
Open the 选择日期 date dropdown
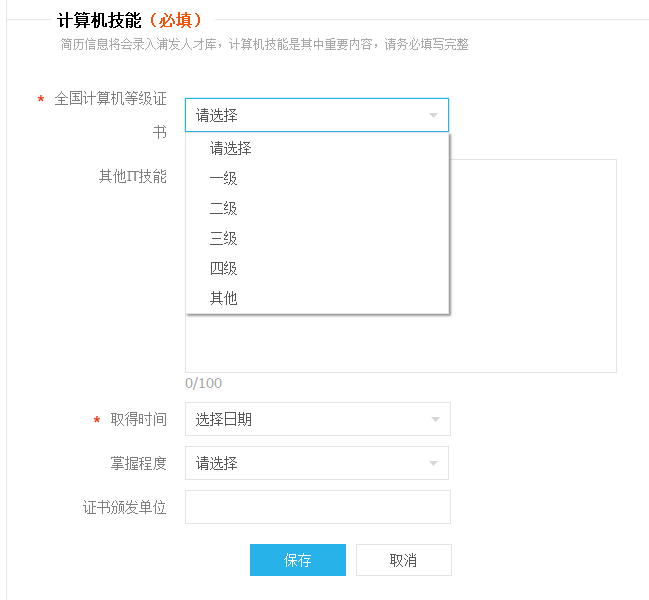(317, 419)
